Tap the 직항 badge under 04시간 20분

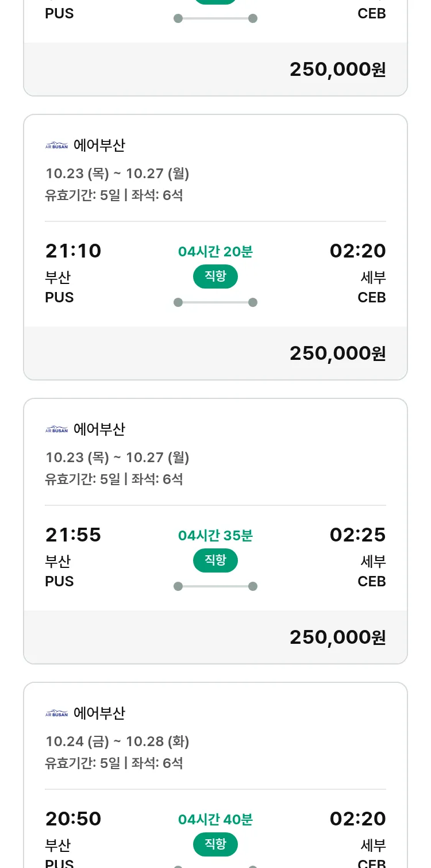coord(215,276)
